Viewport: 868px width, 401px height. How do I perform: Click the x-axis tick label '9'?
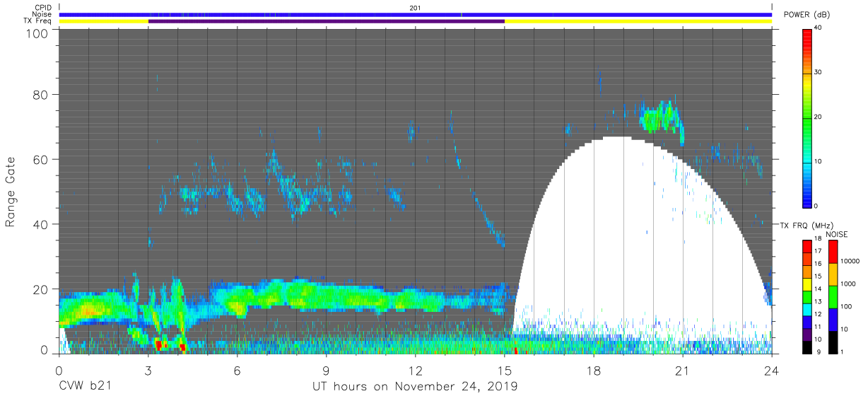pos(327,370)
